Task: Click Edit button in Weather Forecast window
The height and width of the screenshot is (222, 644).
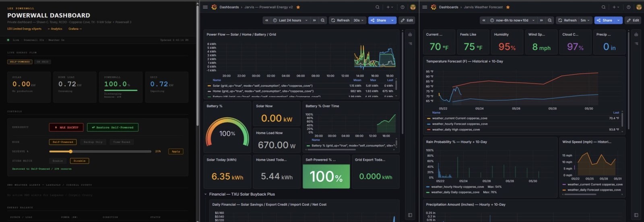Action: (x=633, y=20)
